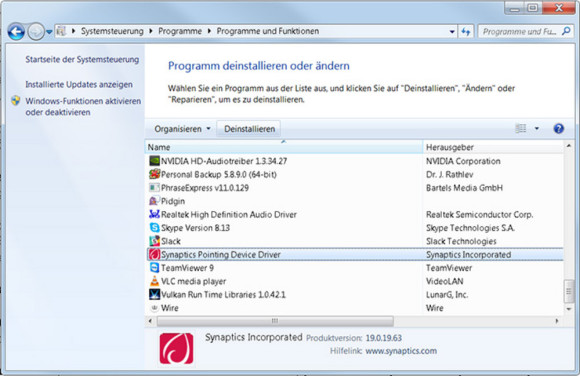This screenshot has width=580, height=376.
Task: Open recent pages dropdown next to forward arrow
Action: (49, 32)
